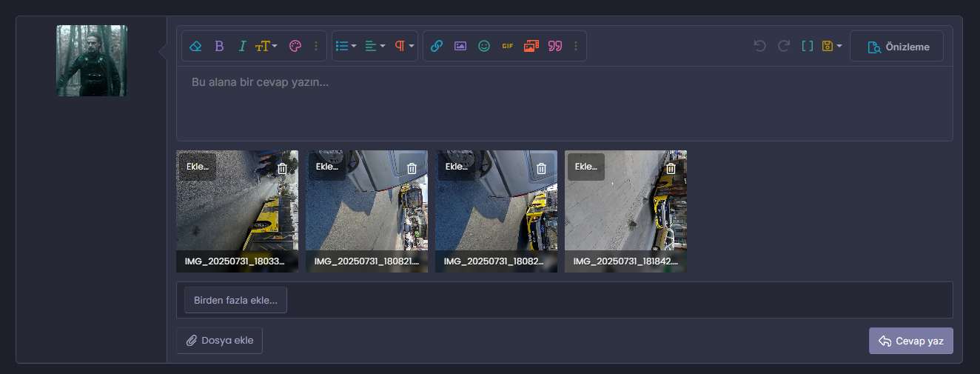Click the 'Birden fazla ekle...' button
The image size is (980, 374).
tap(235, 300)
